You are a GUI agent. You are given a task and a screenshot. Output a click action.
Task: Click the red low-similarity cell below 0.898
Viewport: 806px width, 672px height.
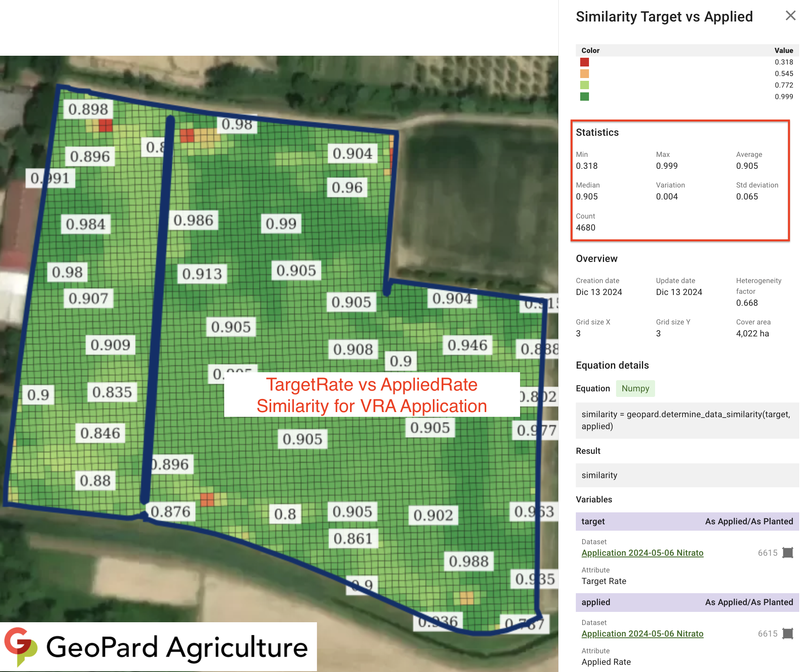coord(106,125)
